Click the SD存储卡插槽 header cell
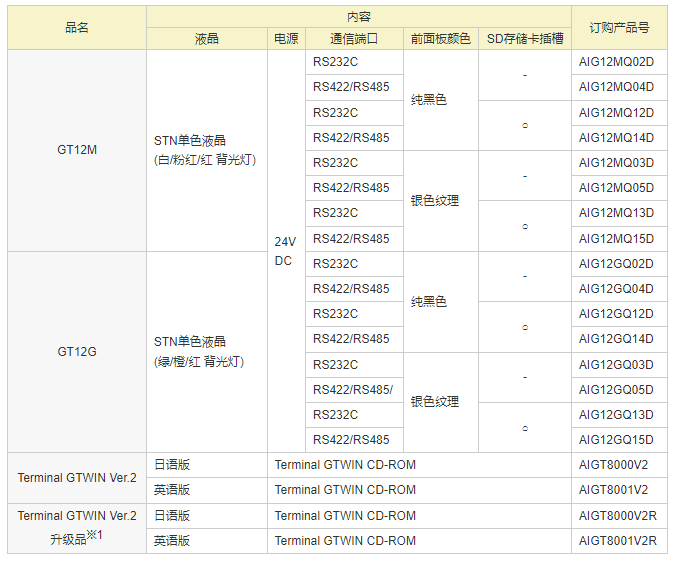This screenshot has width=678, height=562. 525,39
